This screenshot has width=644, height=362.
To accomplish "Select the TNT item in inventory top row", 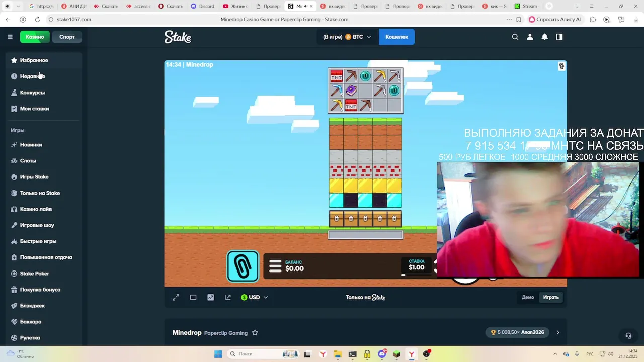I will tap(336, 76).
